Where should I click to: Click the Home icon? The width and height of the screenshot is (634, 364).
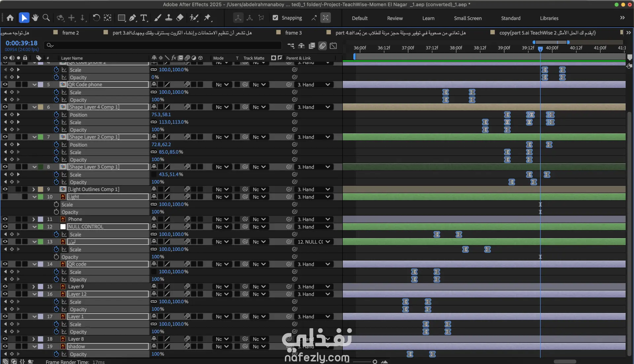[10, 18]
